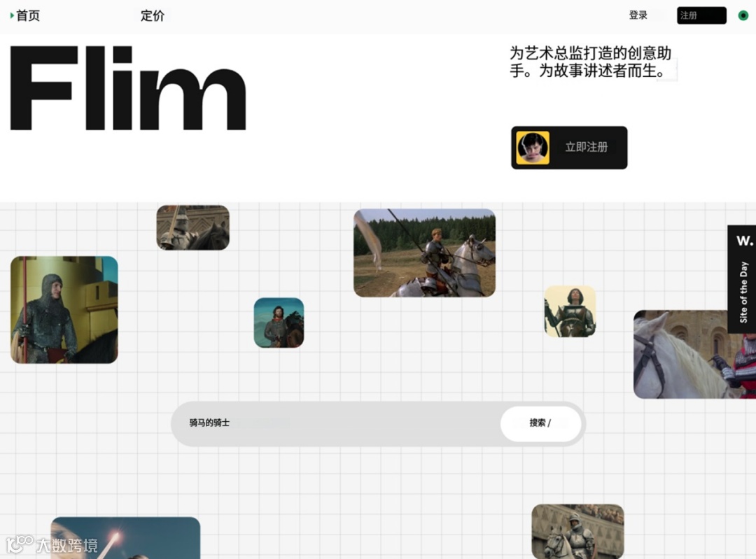Click the W. logo on side badge
The image size is (756, 559).
click(x=744, y=240)
